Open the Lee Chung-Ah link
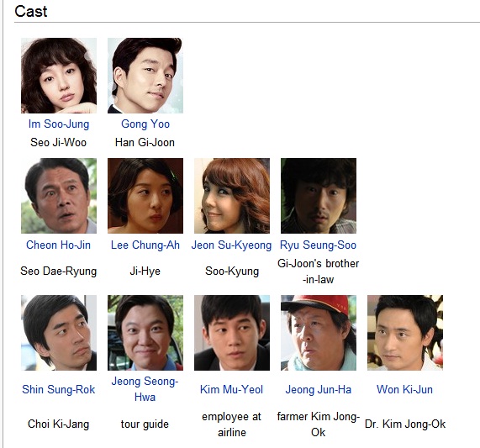480x448 pixels. pyautogui.click(x=145, y=245)
